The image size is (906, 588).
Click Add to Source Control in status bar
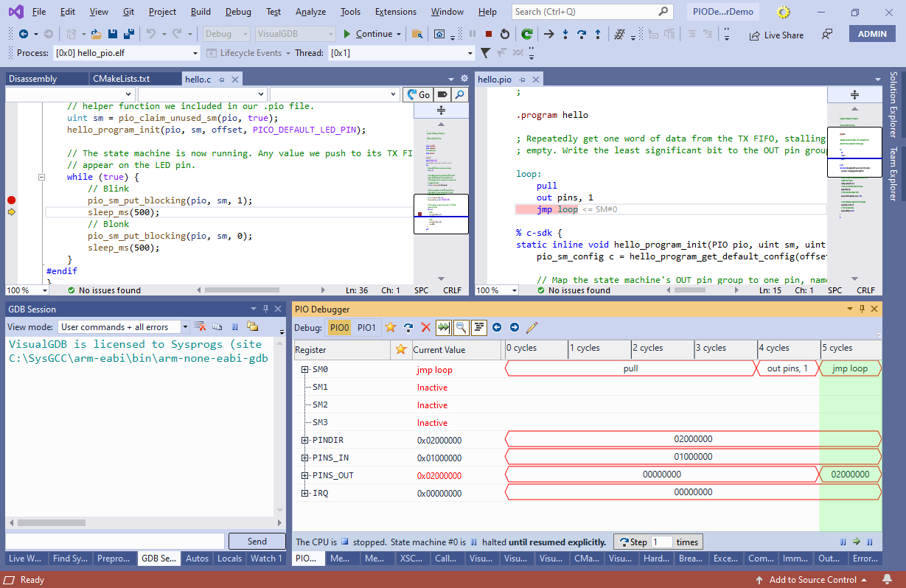click(x=812, y=580)
